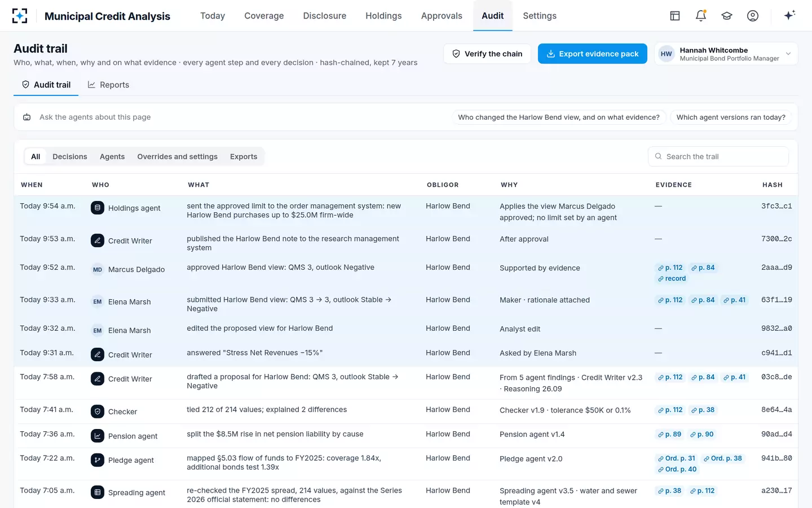Click the graduation cap learning icon
This screenshot has height=508, width=812.
(x=727, y=16)
